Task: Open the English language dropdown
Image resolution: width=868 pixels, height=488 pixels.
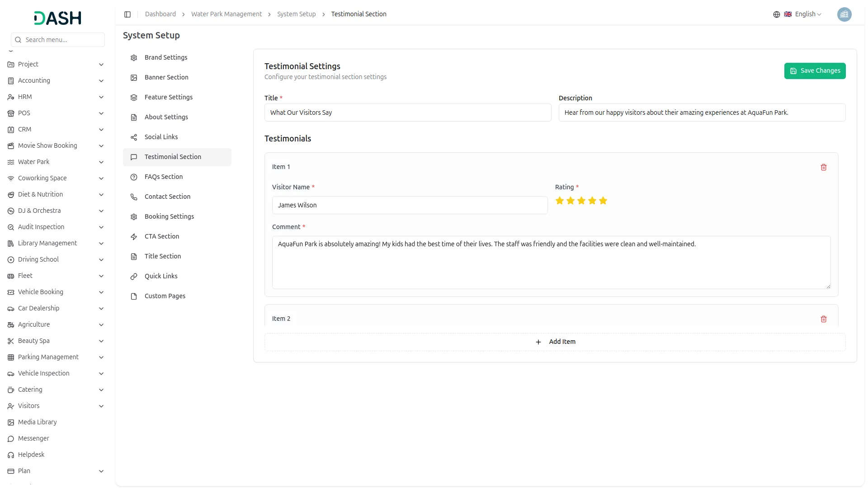Action: coord(808,14)
